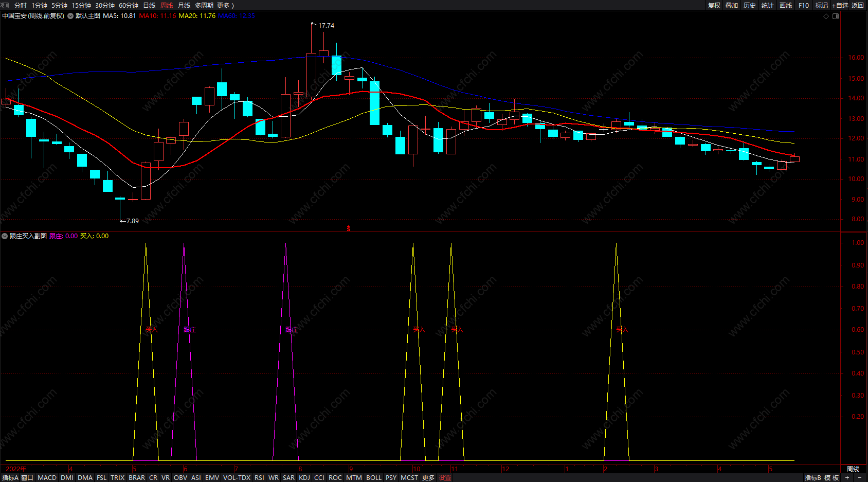Click the plus zoom button at bottom-right
Viewport: 868px width, 482px height.
847,478
